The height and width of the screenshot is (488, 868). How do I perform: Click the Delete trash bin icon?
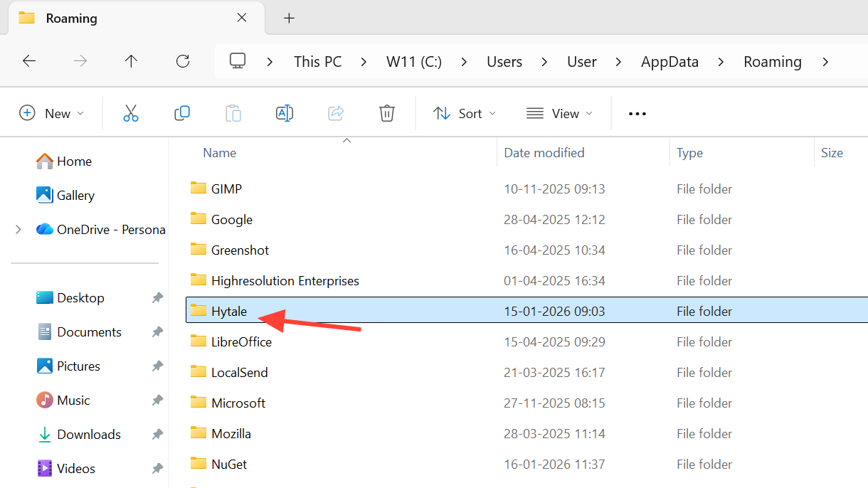(x=387, y=113)
